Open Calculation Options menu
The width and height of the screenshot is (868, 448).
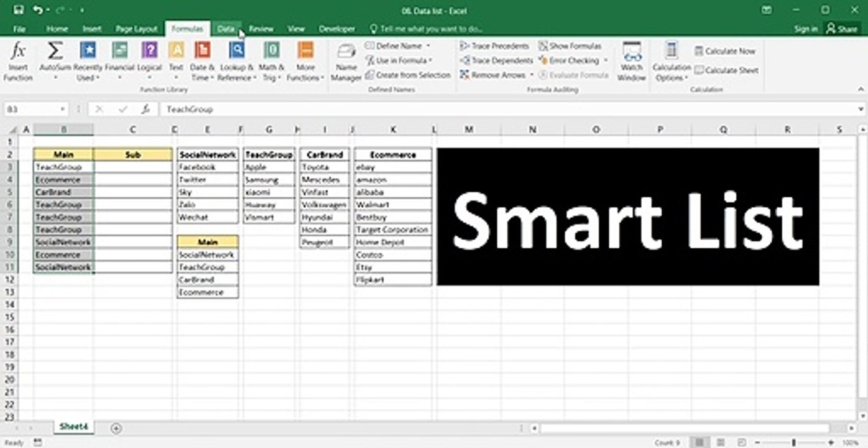pos(671,62)
